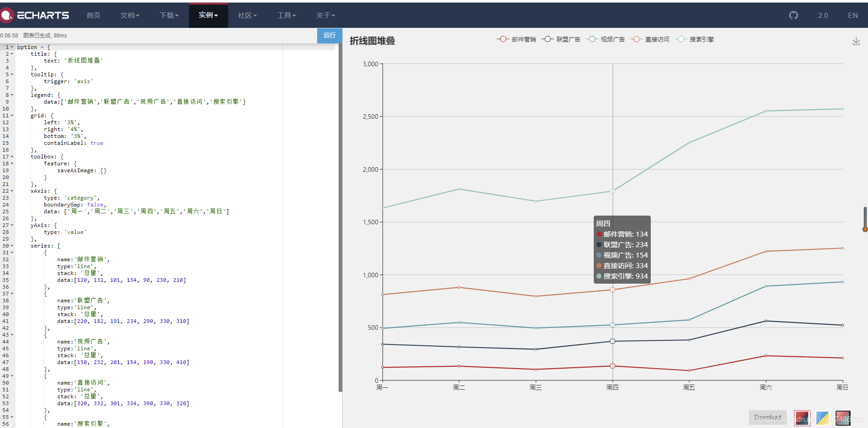Click the 搜索引擎 point at 周六

click(766, 111)
